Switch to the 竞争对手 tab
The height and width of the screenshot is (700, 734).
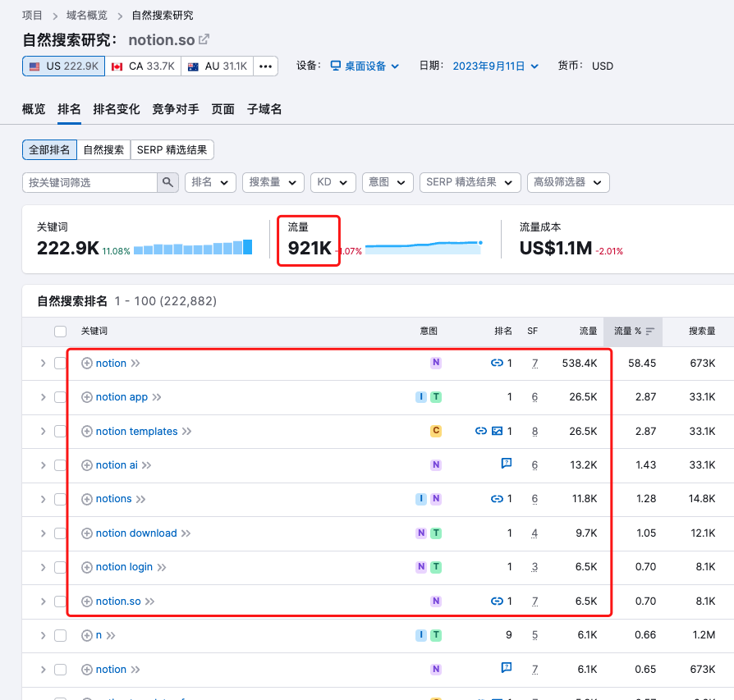169,109
